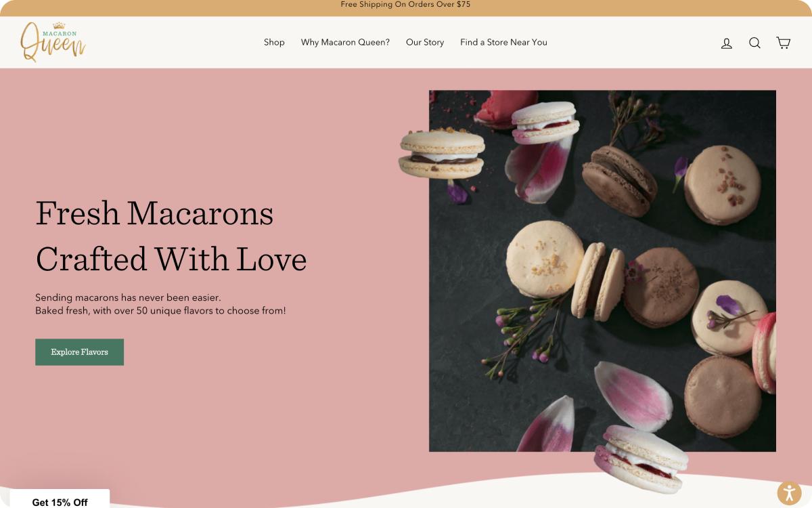Go to Why Macaron Queen? page
The image size is (812, 508).
coord(345,42)
